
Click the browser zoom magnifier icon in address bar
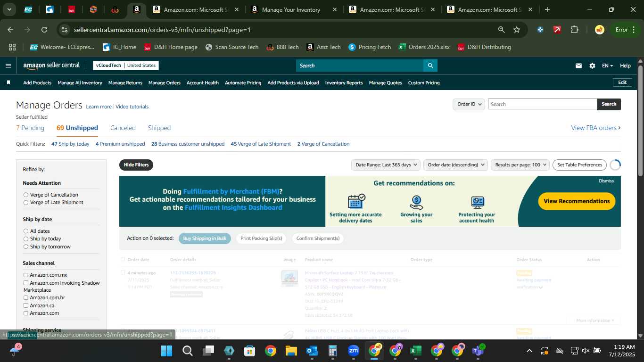502,30
